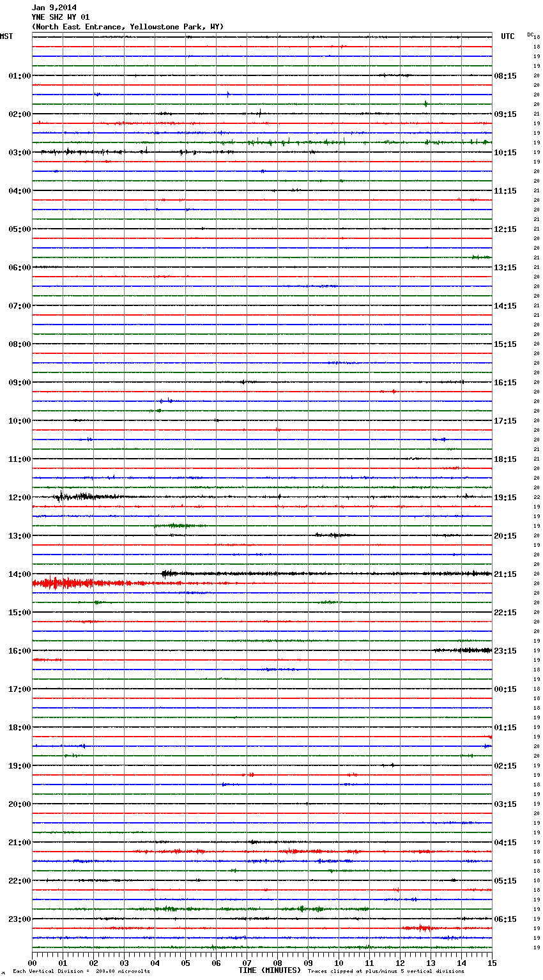Click the 18:15 UTC time label
Image resolution: width=543 pixels, height=980 pixels.
505,459
